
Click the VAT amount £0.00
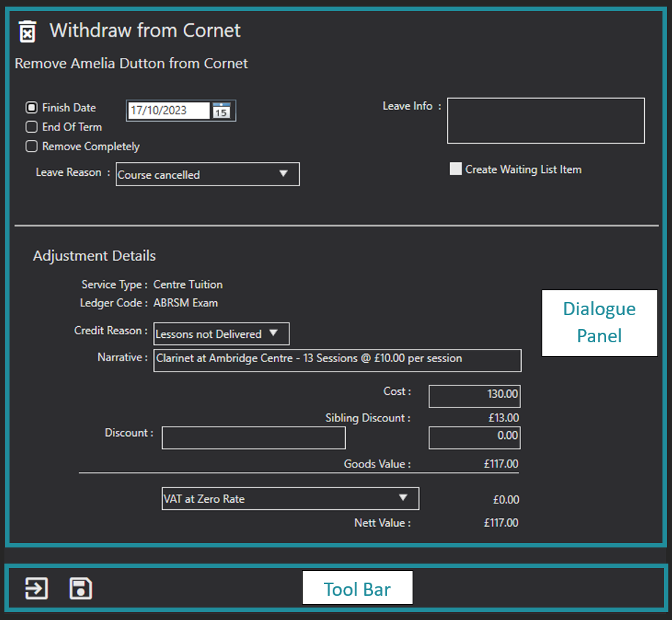506,500
